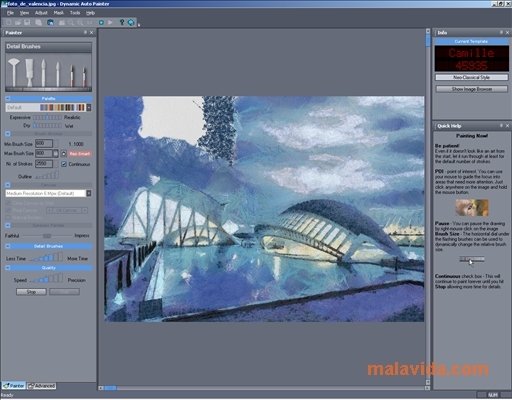
Task: Collapse the section above the Faithful slider
Action: point(8,225)
